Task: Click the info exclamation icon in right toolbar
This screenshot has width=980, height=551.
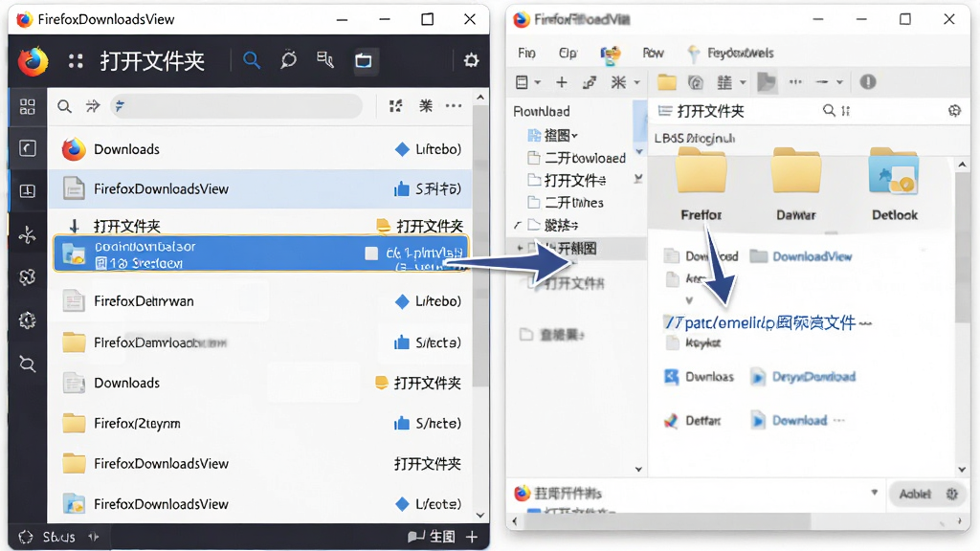Action: click(867, 82)
